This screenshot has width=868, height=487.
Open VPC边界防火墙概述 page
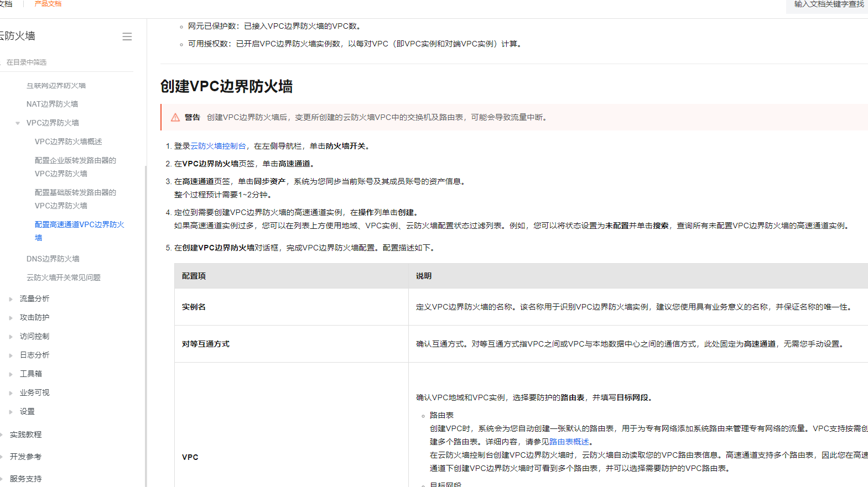pos(69,142)
